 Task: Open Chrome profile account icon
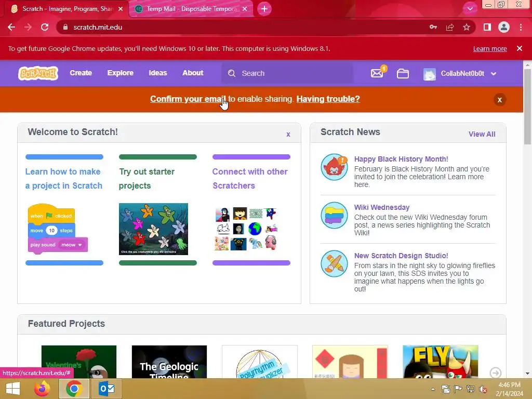(504, 27)
